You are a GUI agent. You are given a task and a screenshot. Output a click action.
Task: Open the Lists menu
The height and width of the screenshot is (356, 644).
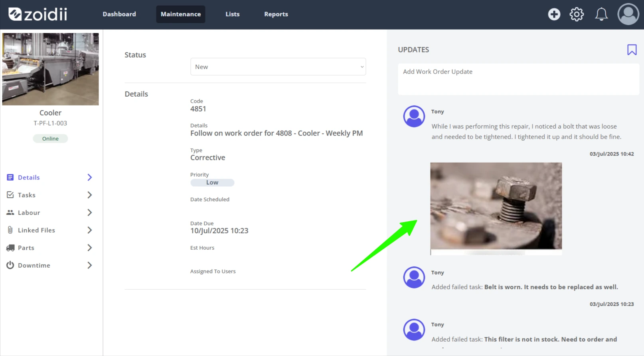(233, 14)
